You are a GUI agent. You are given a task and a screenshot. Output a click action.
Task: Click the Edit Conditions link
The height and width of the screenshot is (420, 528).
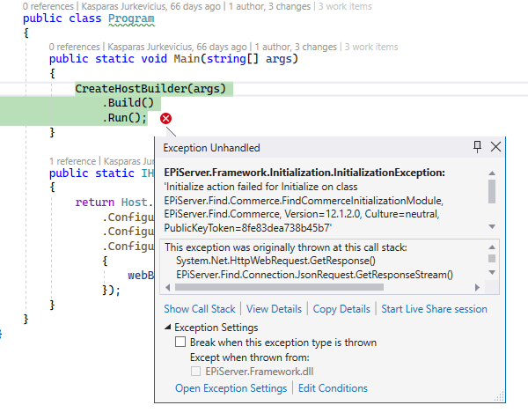[x=333, y=388]
